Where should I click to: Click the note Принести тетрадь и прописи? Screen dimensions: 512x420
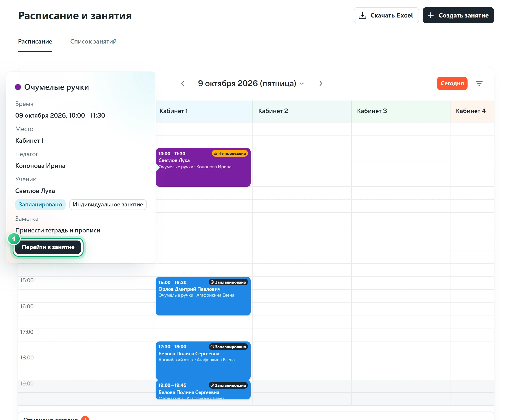(58, 230)
